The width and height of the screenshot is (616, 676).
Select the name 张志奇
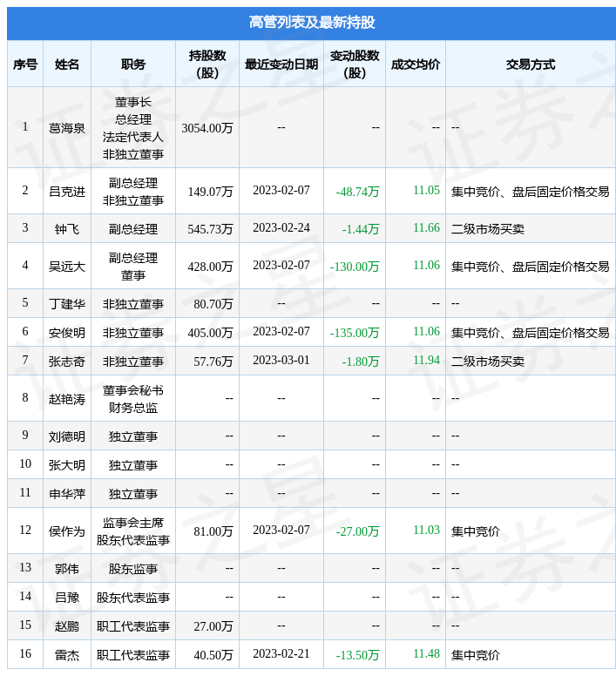click(x=67, y=362)
